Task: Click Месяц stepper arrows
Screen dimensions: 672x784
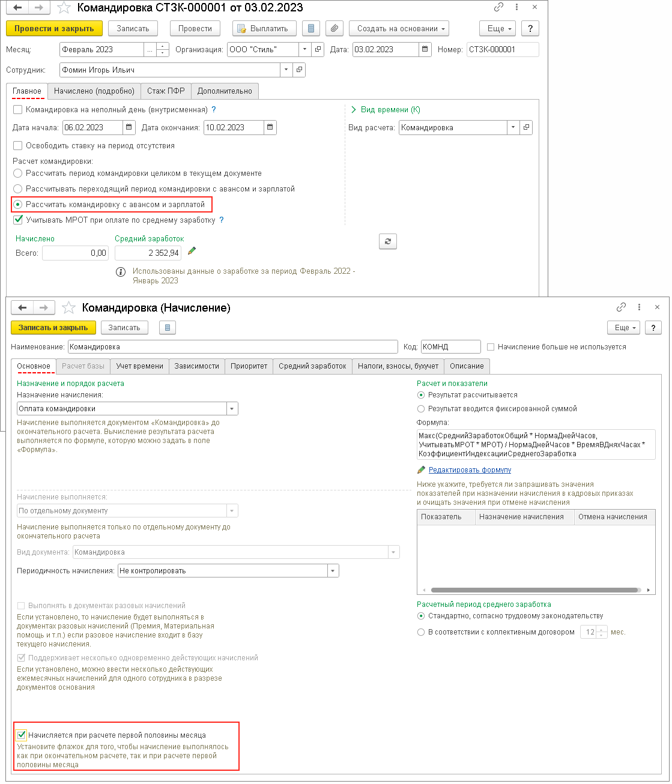Action: point(163,49)
